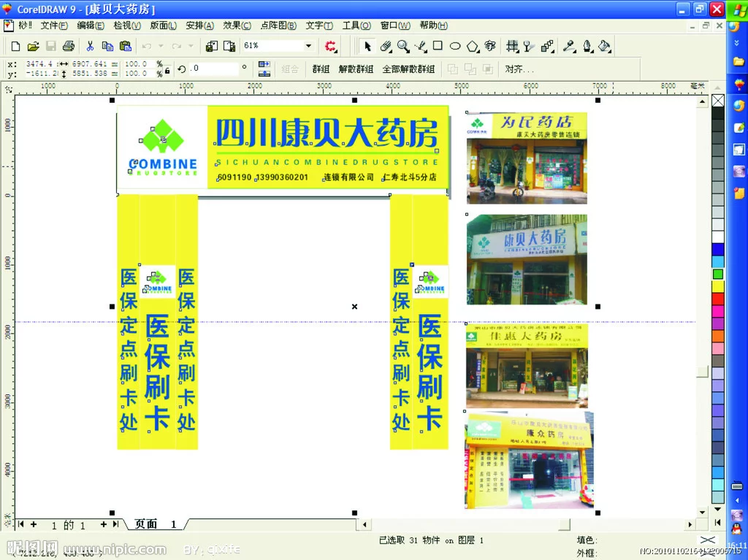Open a file with the folder icon

click(x=33, y=46)
